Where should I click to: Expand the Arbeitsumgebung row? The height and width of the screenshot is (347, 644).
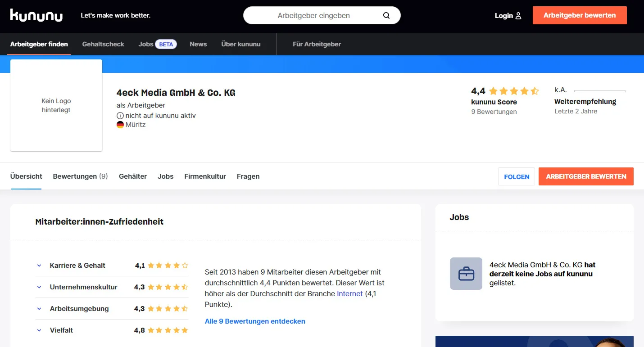point(39,309)
